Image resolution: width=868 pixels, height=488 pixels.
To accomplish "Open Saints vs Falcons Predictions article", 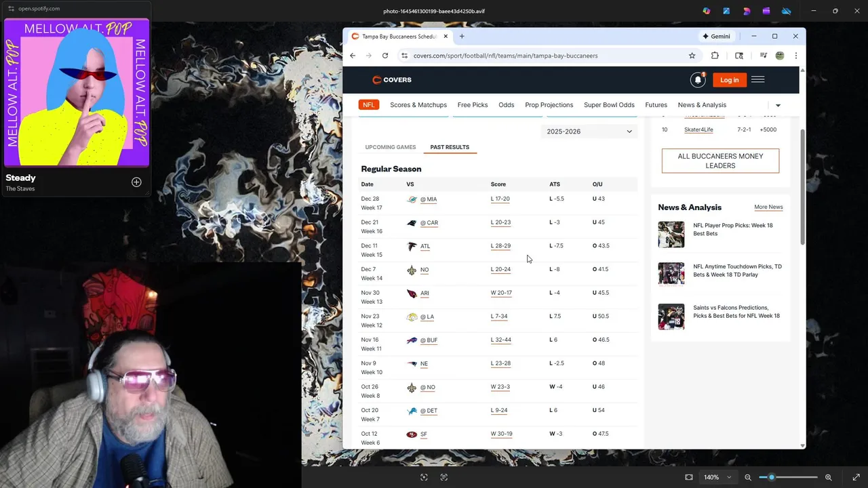I will click(736, 312).
